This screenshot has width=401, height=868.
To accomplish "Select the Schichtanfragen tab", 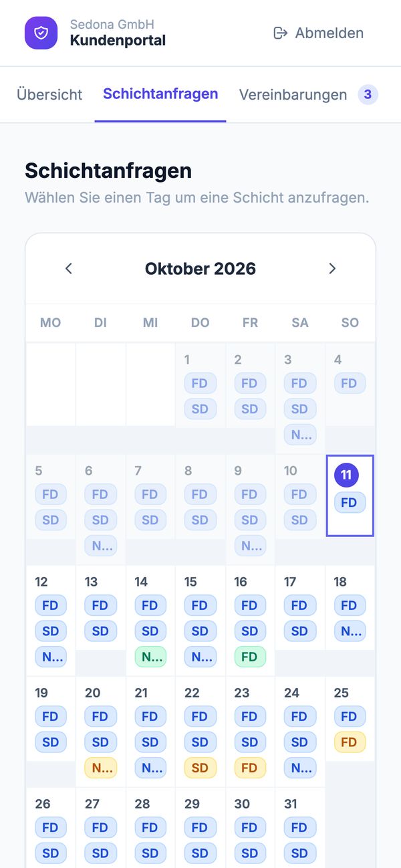I will [x=160, y=94].
